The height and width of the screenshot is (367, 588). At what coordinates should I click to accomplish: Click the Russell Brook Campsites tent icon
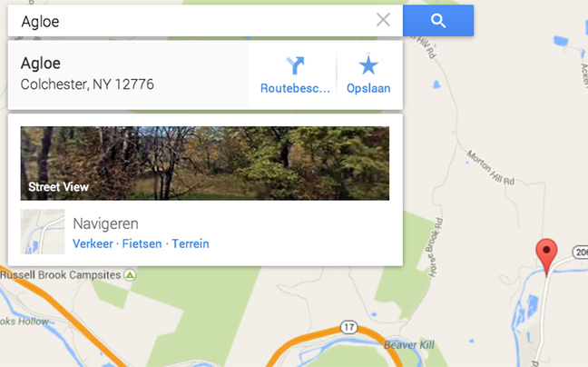130,275
